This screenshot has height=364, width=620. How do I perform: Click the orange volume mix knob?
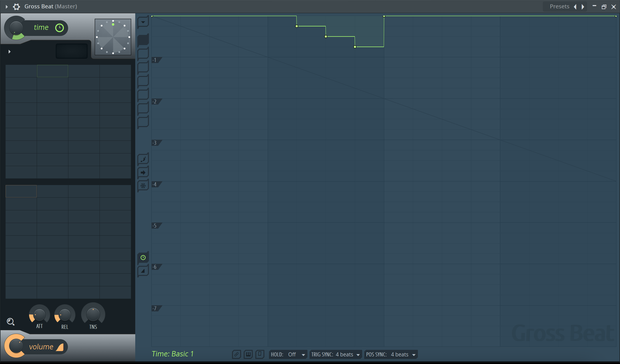coord(16,346)
